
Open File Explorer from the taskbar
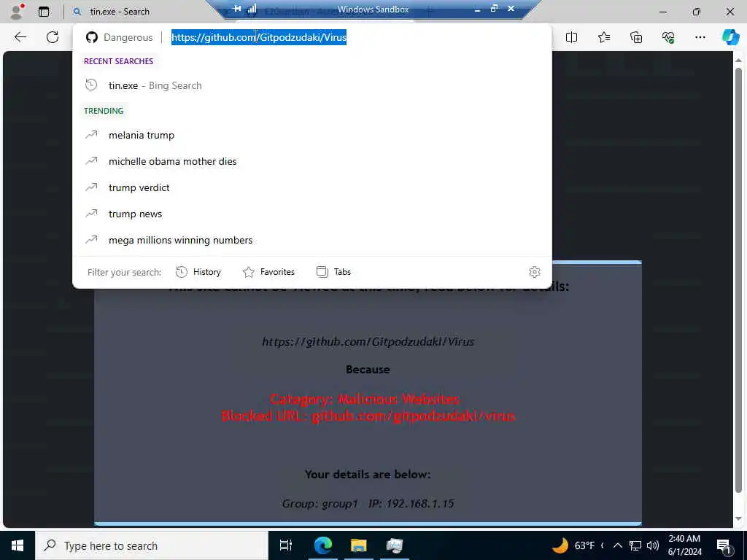pyautogui.click(x=358, y=545)
